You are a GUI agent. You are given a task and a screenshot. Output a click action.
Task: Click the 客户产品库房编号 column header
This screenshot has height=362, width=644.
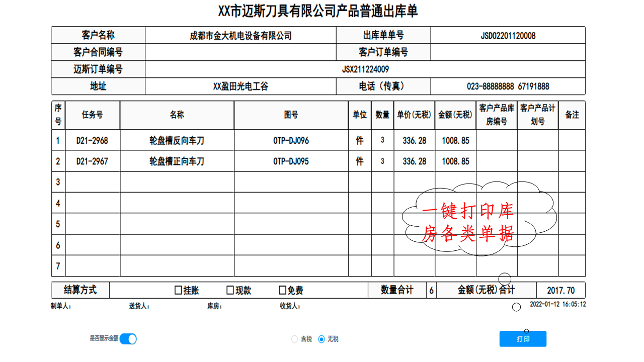click(x=497, y=115)
